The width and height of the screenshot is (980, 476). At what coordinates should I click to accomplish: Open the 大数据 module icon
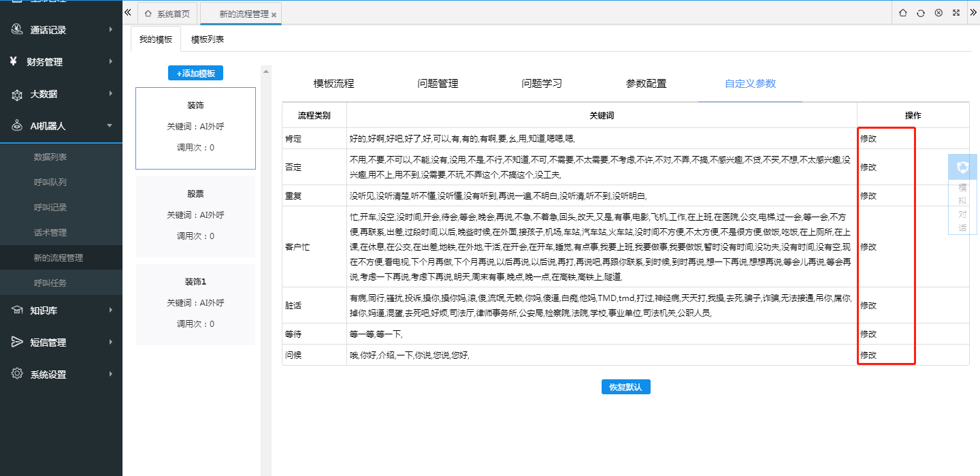click(x=18, y=93)
